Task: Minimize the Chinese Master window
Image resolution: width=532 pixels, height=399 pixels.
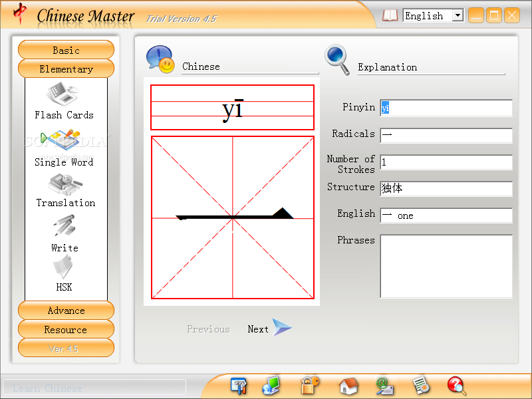Action: click(x=476, y=15)
